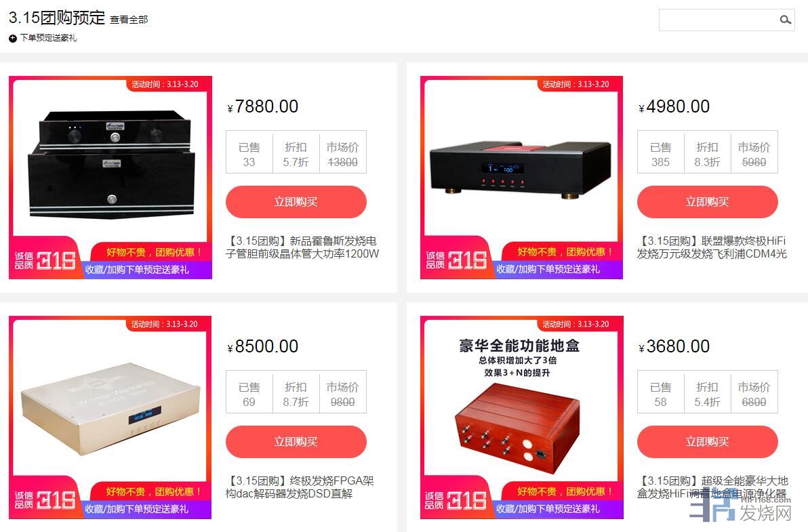This screenshot has height=532, width=808.
Task: Open the 超级全能豪华大地盒 product title
Action: 712,487
